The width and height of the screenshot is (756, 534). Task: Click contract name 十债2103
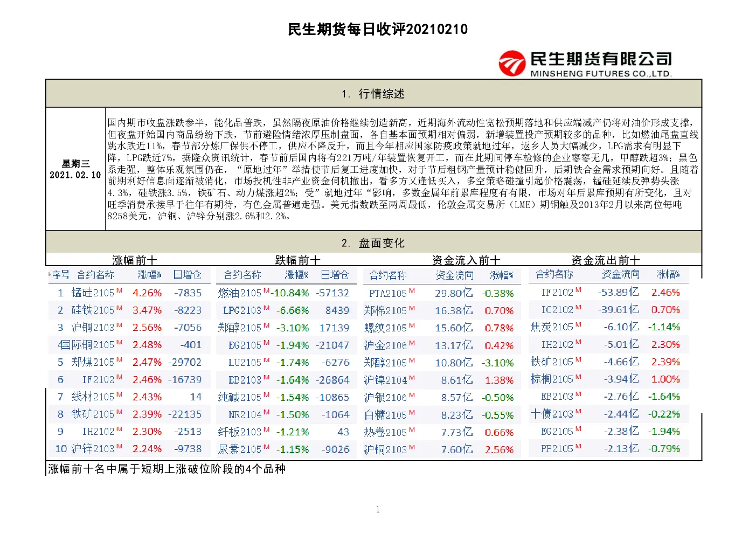[x=552, y=414]
